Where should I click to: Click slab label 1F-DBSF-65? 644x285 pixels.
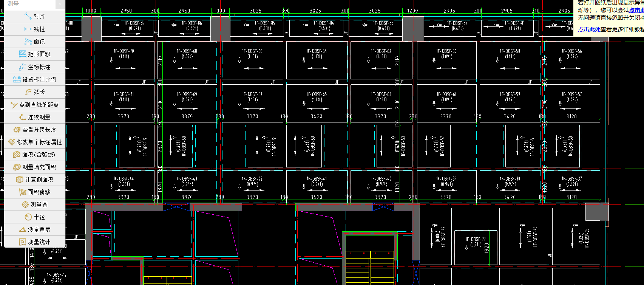[317, 94]
